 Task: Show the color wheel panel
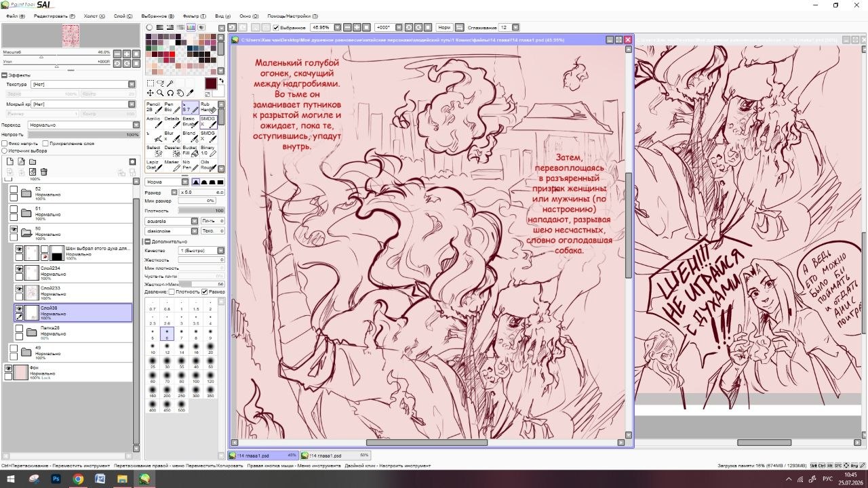click(150, 28)
